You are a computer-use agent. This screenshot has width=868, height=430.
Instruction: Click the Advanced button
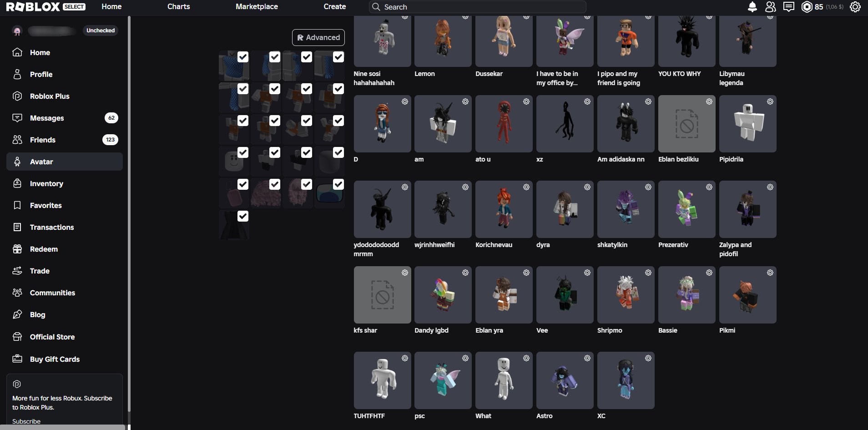coord(318,37)
